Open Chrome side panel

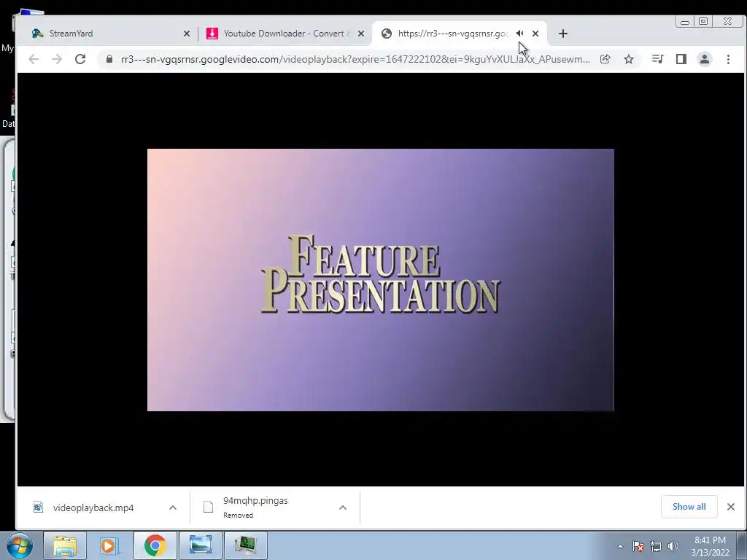pos(681,59)
